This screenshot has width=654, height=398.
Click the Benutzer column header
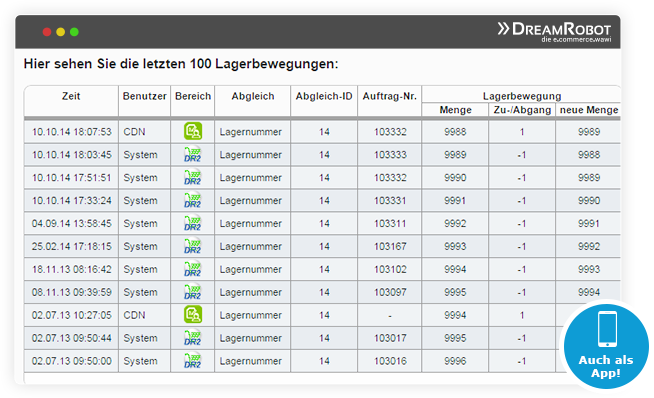point(144,96)
